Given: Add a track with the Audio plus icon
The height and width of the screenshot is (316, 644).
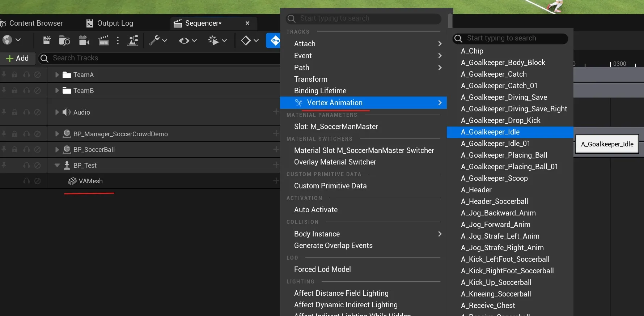Looking at the screenshot, I should click(276, 112).
